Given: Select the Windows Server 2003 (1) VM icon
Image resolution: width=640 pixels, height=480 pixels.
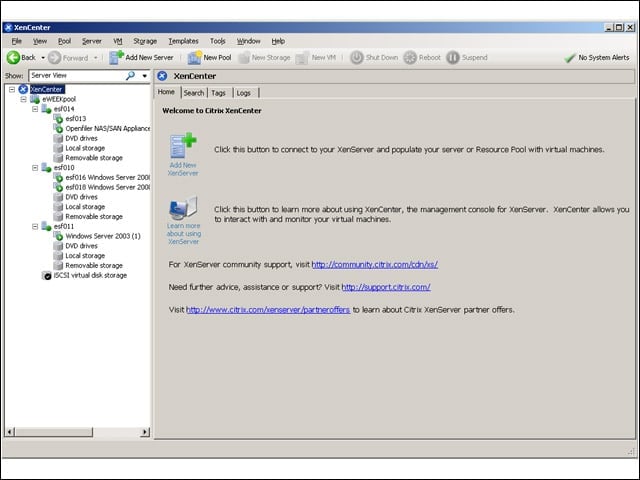Looking at the screenshot, I should 58,236.
